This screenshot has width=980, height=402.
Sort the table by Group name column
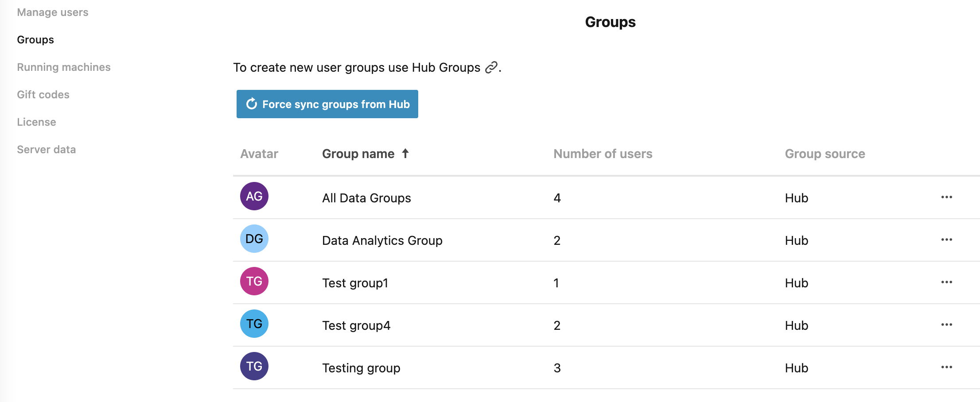[x=358, y=154]
